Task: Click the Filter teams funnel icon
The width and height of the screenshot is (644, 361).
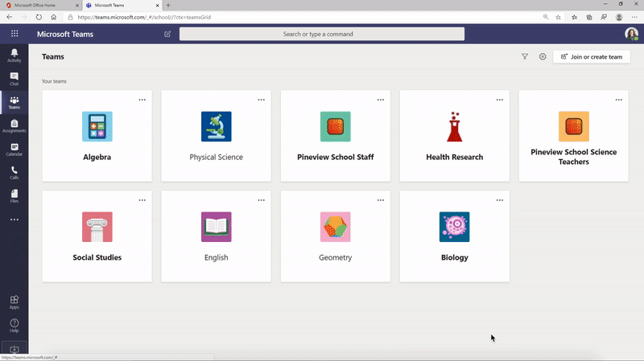Action: [x=525, y=57]
